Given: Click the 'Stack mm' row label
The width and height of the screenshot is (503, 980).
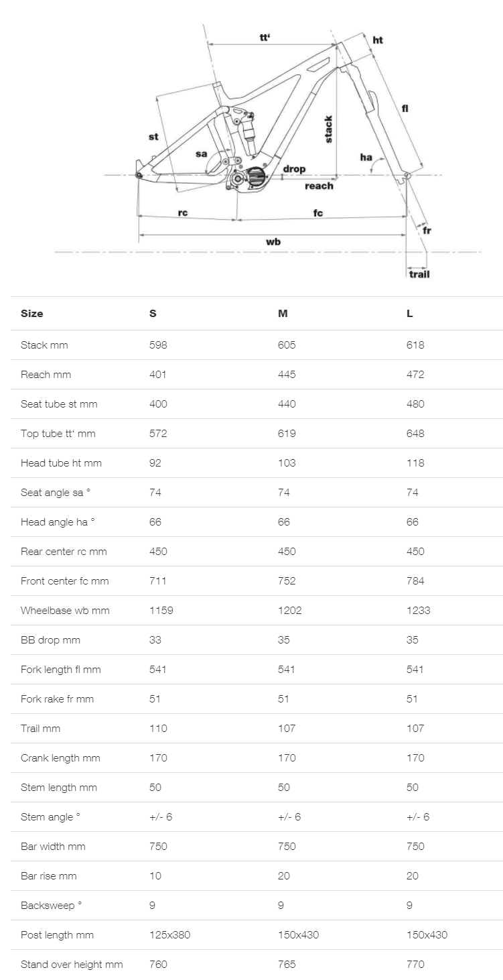Looking at the screenshot, I should coord(44,345).
